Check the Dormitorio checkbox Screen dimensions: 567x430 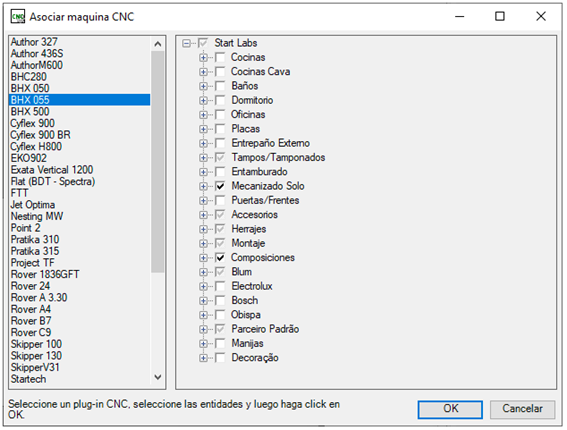coord(220,100)
